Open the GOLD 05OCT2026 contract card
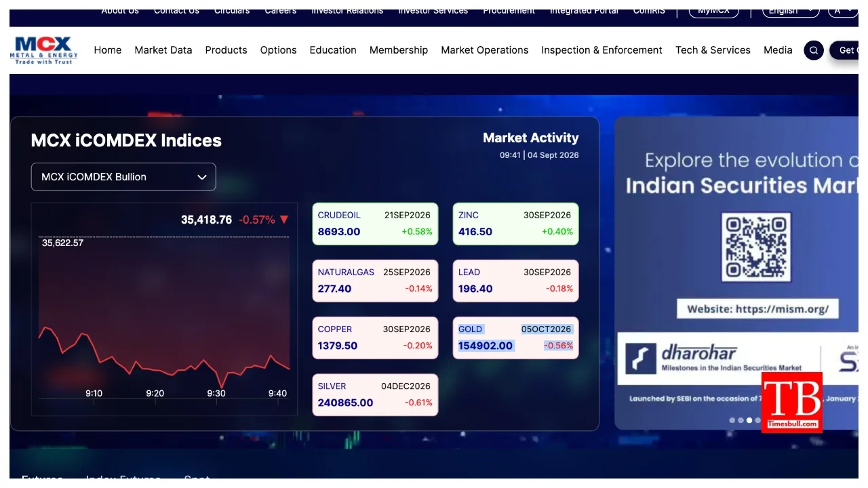 point(515,338)
